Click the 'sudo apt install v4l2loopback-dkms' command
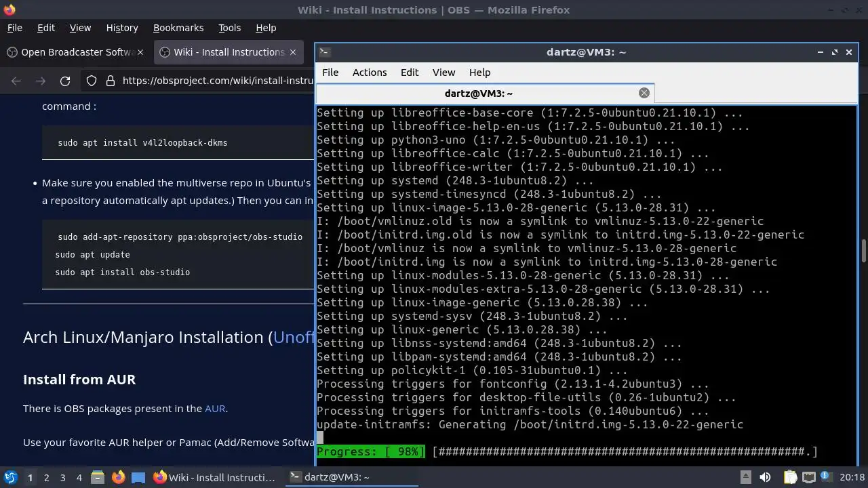This screenshot has height=488, width=868. pyautogui.click(x=142, y=143)
